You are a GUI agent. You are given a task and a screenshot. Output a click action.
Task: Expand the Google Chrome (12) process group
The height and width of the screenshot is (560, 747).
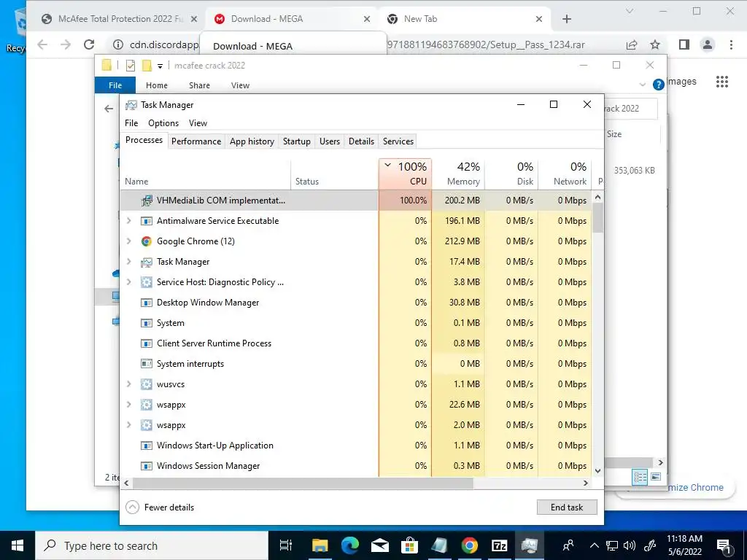pos(128,241)
